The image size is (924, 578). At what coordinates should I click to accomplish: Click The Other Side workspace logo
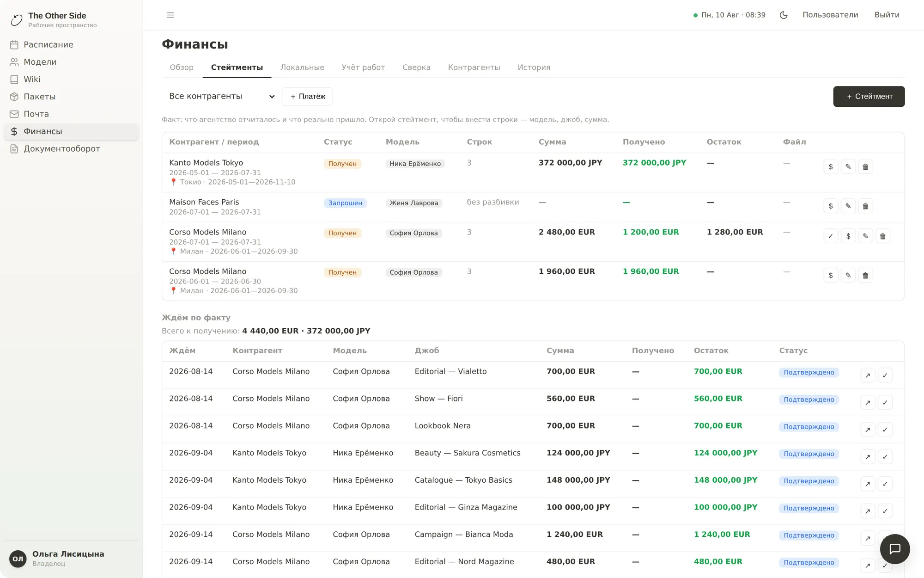coord(17,20)
